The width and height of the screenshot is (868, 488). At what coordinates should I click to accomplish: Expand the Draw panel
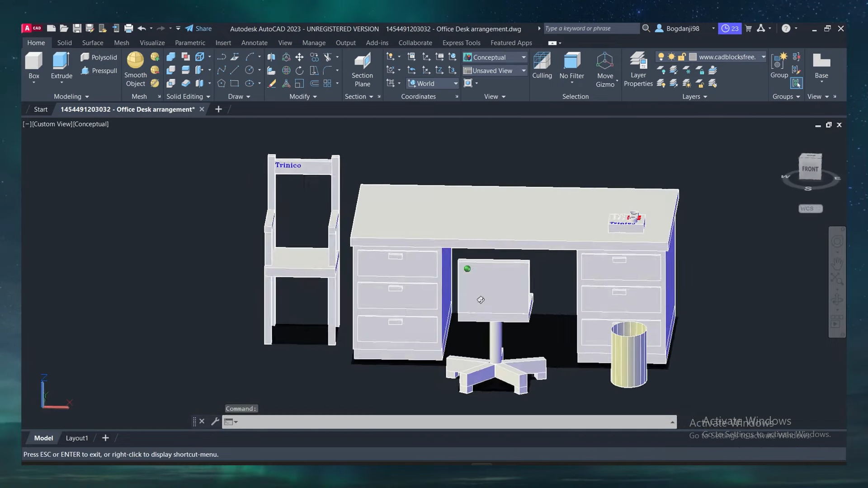pyautogui.click(x=239, y=96)
